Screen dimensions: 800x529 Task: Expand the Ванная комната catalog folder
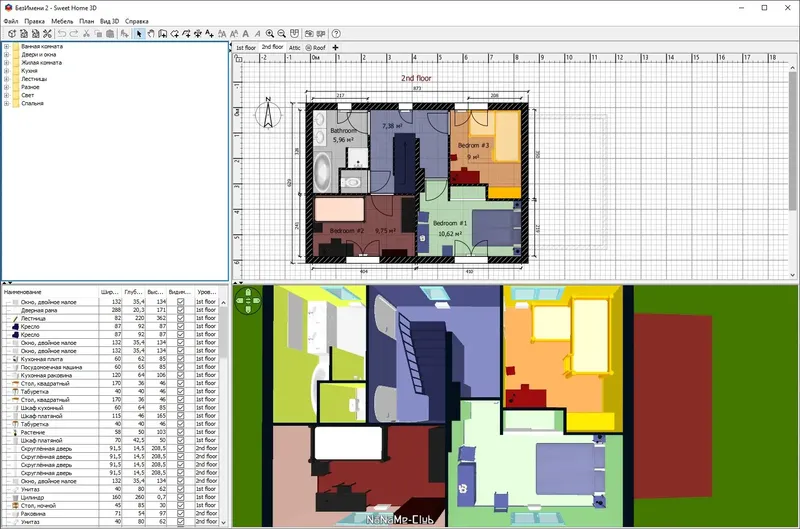pos(7,46)
